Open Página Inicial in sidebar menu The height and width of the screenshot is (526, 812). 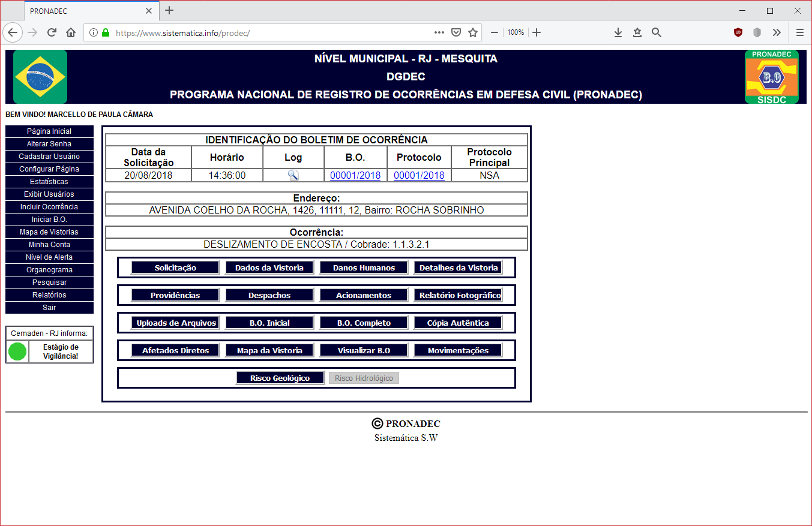tap(49, 131)
